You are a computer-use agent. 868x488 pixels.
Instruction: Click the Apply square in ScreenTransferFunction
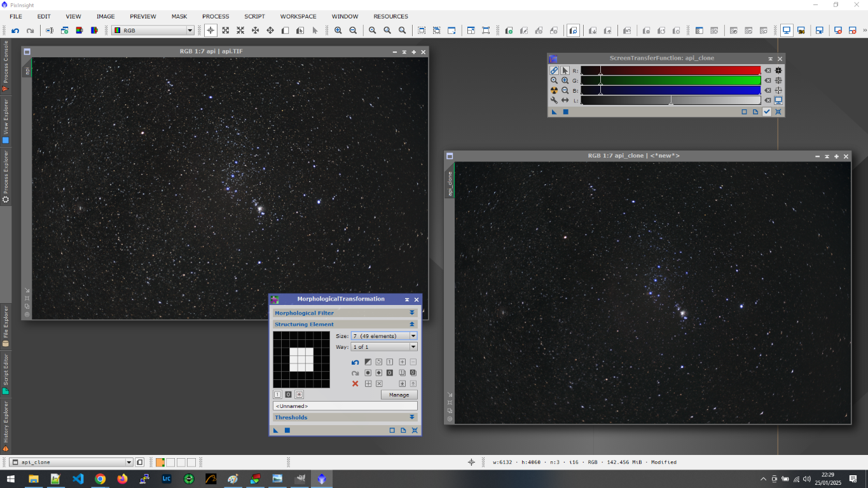point(566,112)
